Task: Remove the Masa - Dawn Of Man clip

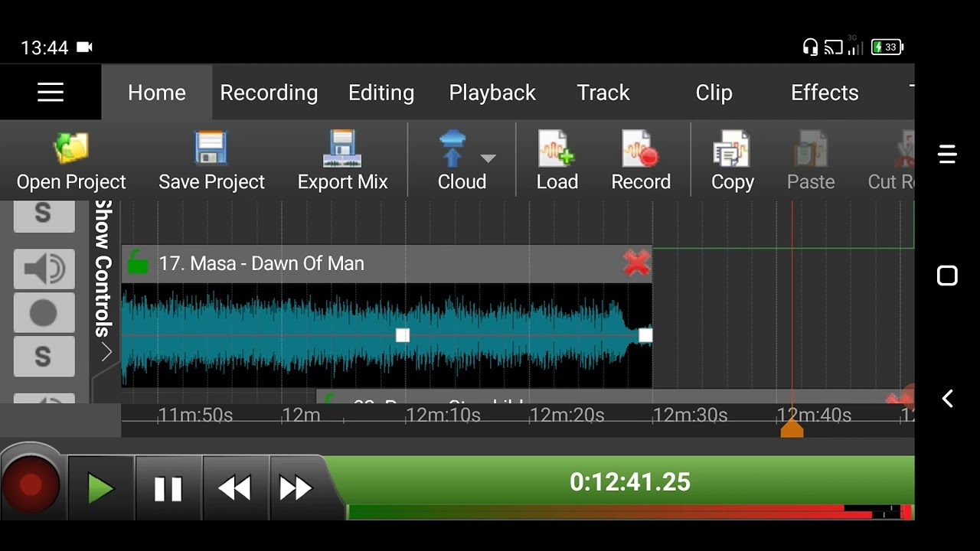Action: tap(636, 263)
